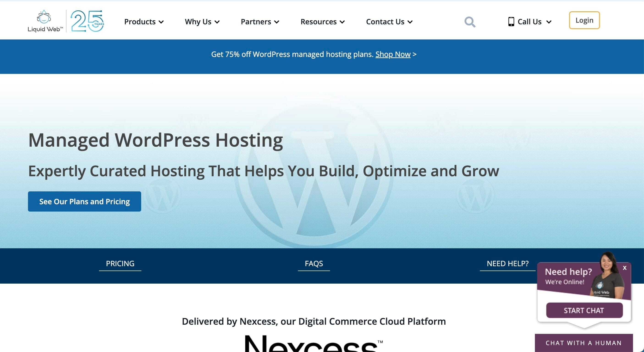Expand the Why Us chevron
This screenshot has width=644, height=352.
click(x=217, y=22)
